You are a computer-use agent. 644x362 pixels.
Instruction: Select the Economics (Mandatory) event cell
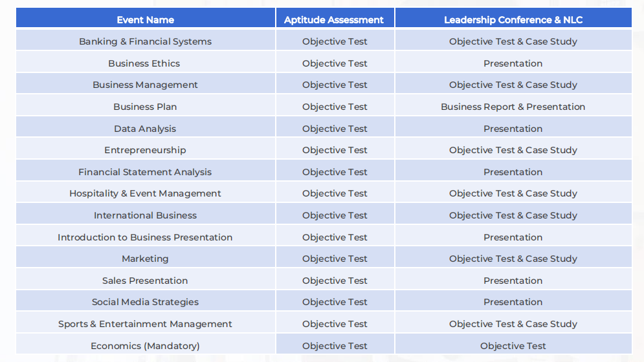tap(145, 346)
